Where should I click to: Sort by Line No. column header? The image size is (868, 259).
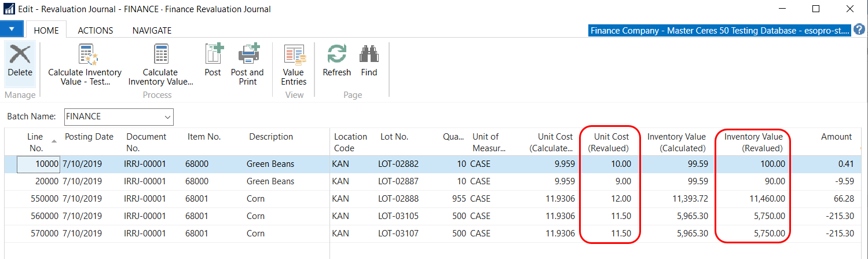pyautogui.click(x=35, y=142)
